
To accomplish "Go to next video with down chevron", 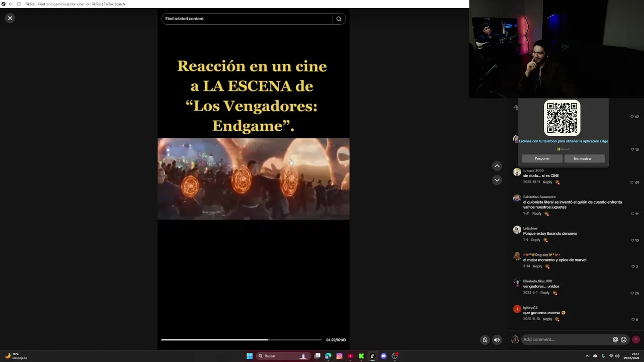I will coord(497,180).
